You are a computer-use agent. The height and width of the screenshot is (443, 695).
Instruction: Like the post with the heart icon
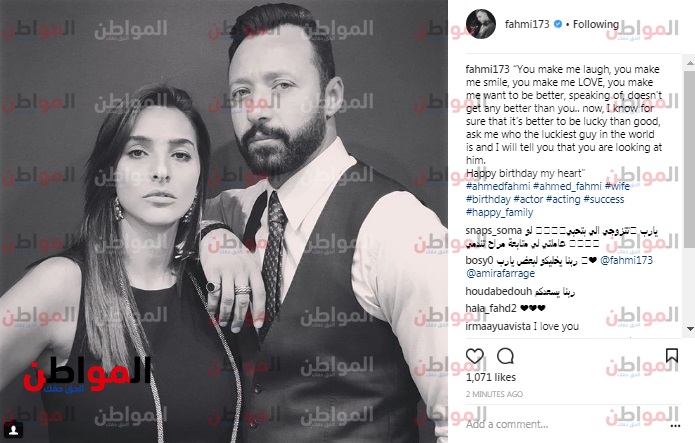(475, 356)
